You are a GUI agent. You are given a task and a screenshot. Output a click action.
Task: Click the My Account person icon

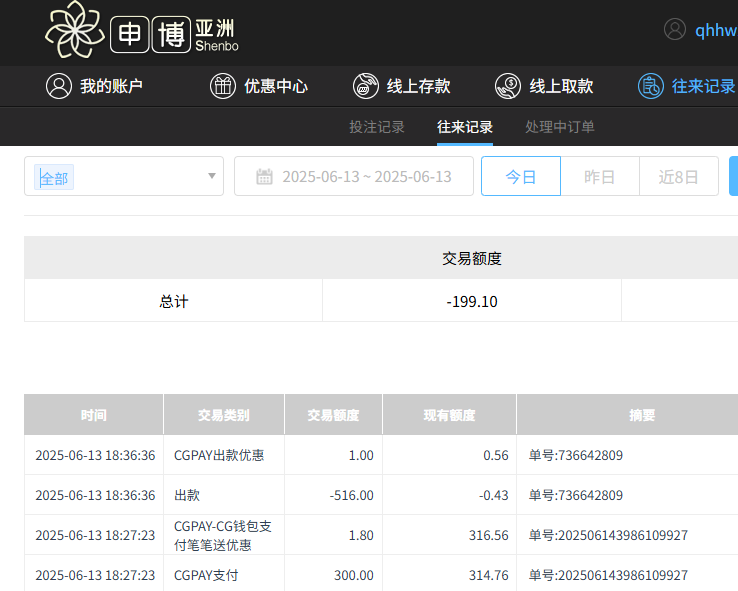point(59,86)
